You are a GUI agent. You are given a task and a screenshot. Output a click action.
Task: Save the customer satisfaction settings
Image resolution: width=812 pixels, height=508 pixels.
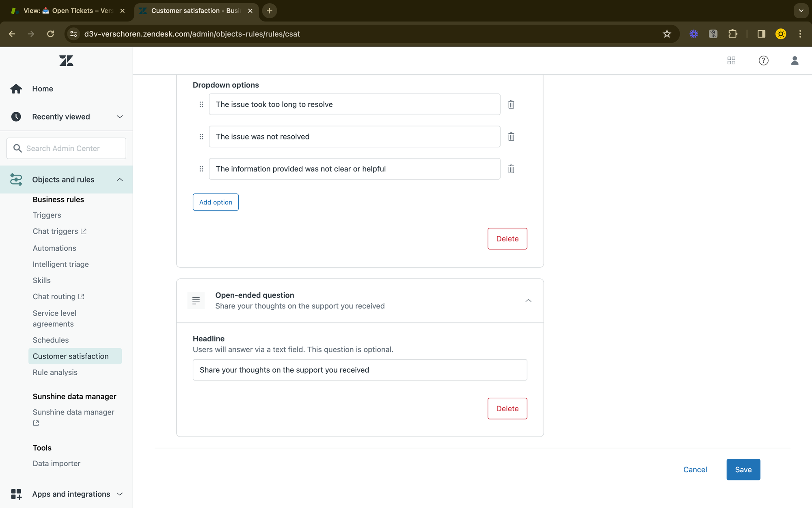(x=743, y=469)
